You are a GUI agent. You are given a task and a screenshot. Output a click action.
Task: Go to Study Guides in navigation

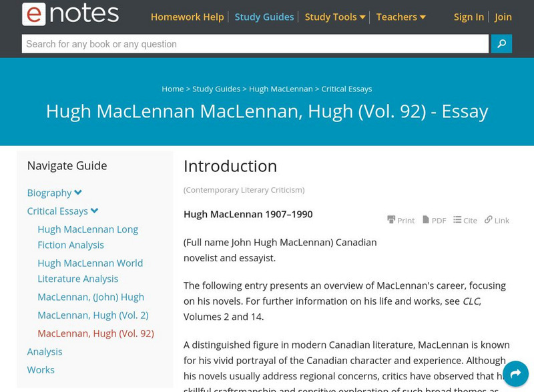click(x=264, y=17)
